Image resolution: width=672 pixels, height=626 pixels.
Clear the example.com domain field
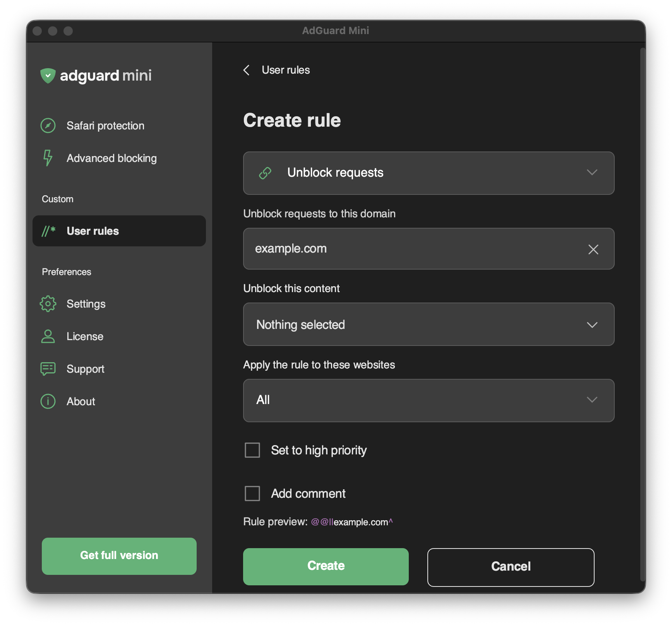[593, 249]
